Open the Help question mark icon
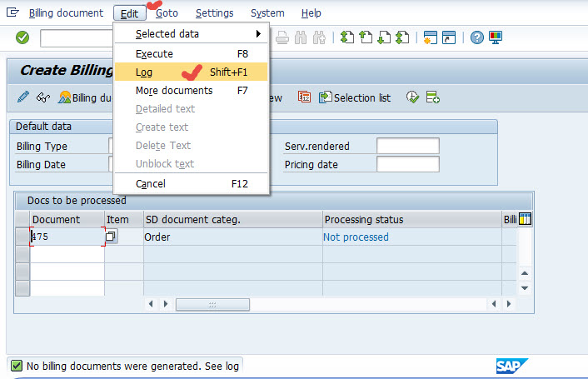 click(477, 37)
